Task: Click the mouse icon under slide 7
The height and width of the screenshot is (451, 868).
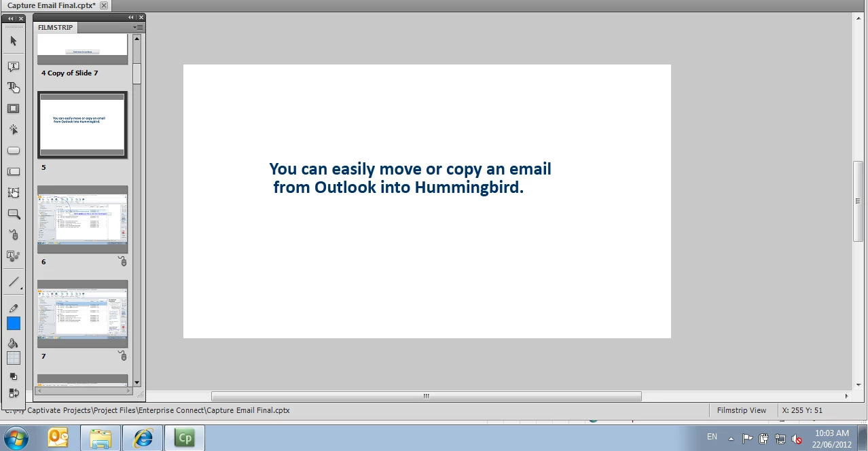Action: pyautogui.click(x=122, y=355)
